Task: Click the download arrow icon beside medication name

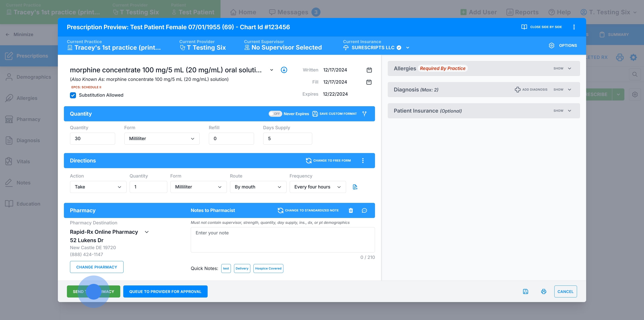Action: point(284,70)
